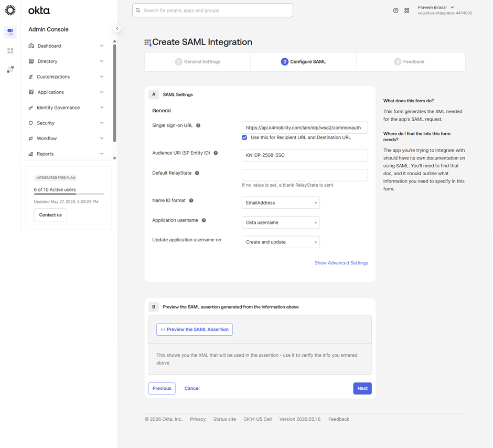This screenshot has width=493, height=448.
Task: Click the Dashboard home icon
Action: (x=31, y=46)
